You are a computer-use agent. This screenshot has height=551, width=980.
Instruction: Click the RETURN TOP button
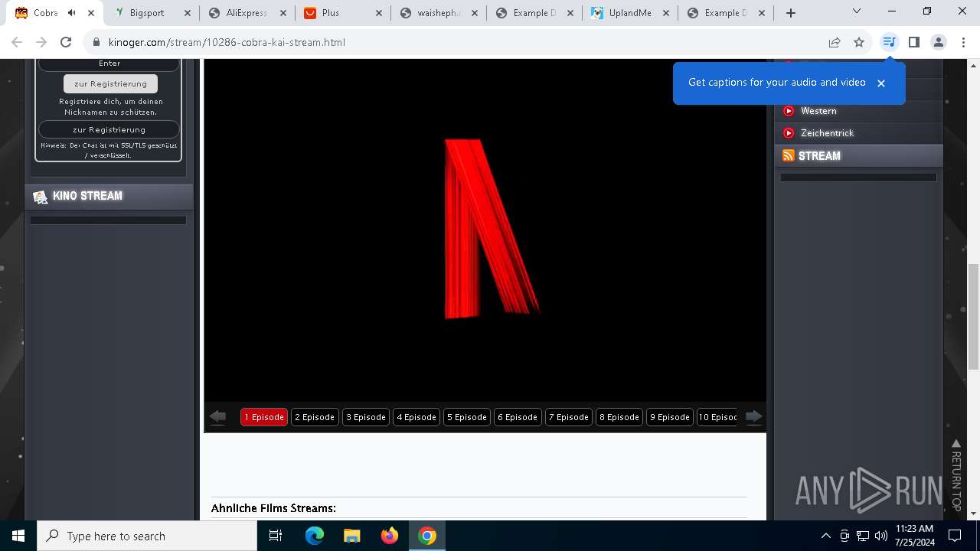955,474
